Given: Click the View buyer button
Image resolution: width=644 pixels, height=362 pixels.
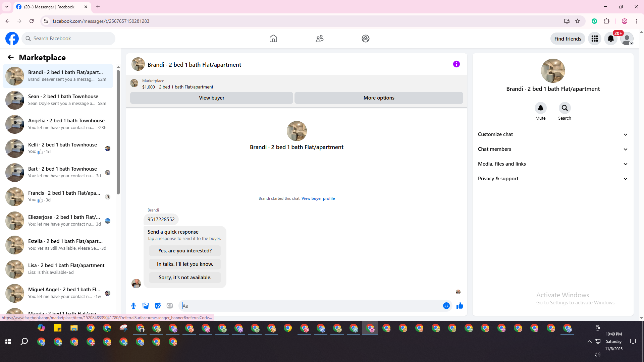Looking at the screenshot, I should coord(211,98).
